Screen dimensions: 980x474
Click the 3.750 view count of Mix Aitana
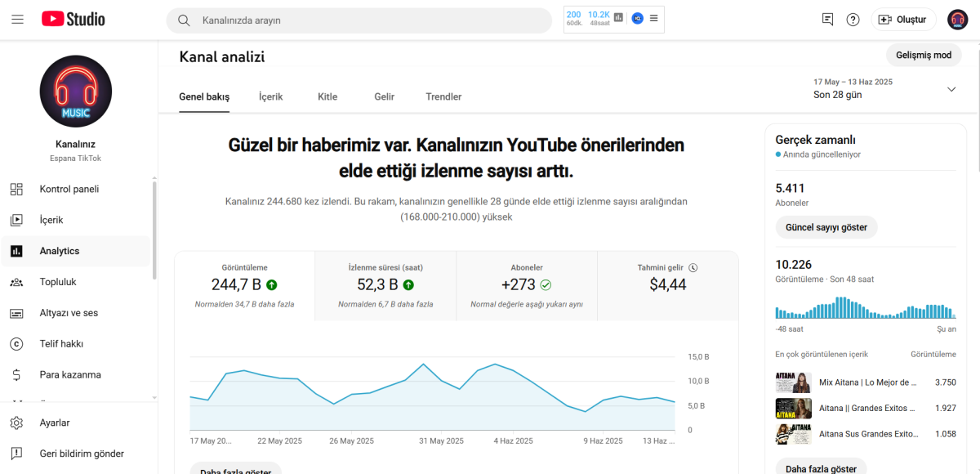tap(945, 382)
